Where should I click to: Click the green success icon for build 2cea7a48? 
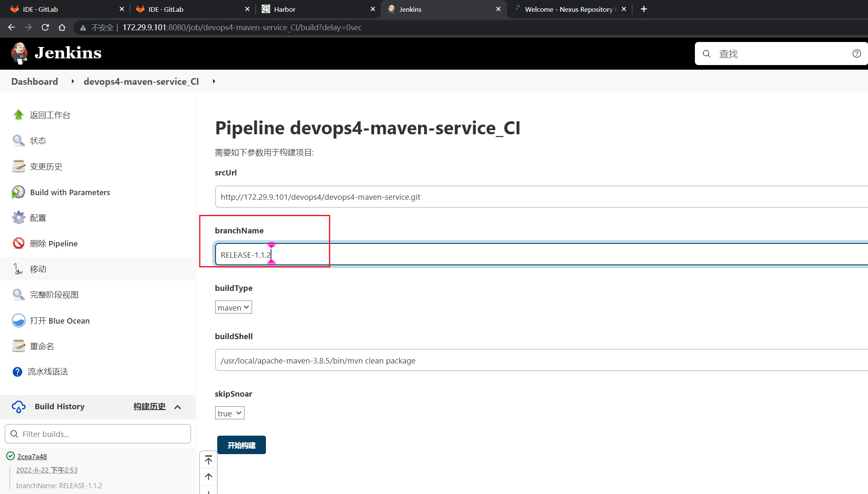[x=11, y=456]
